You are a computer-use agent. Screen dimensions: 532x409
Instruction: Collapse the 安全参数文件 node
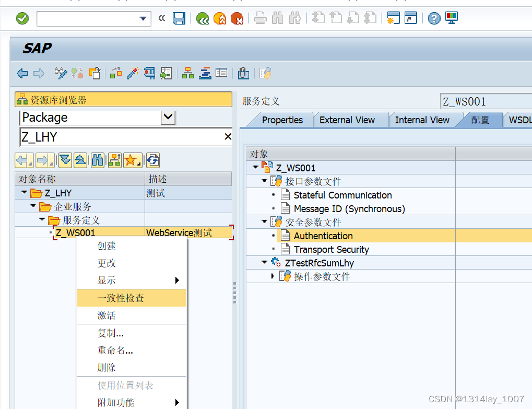tap(264, 221)
